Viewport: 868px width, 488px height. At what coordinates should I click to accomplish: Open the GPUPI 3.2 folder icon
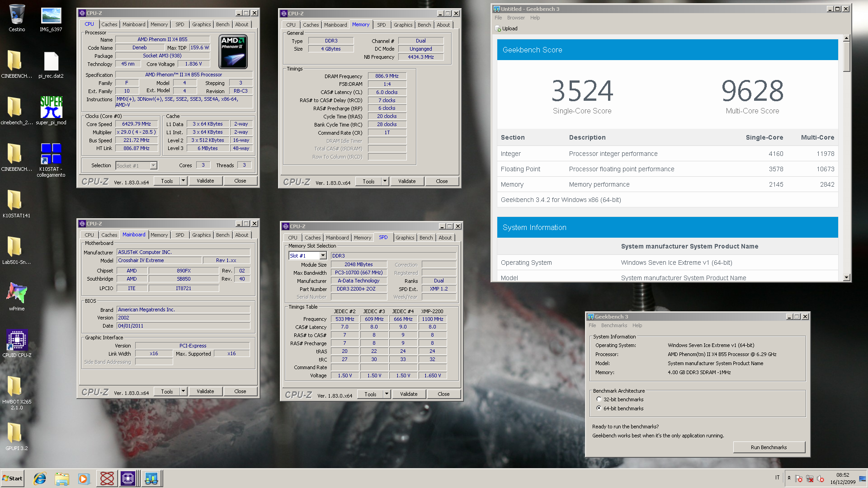point(17,436)
